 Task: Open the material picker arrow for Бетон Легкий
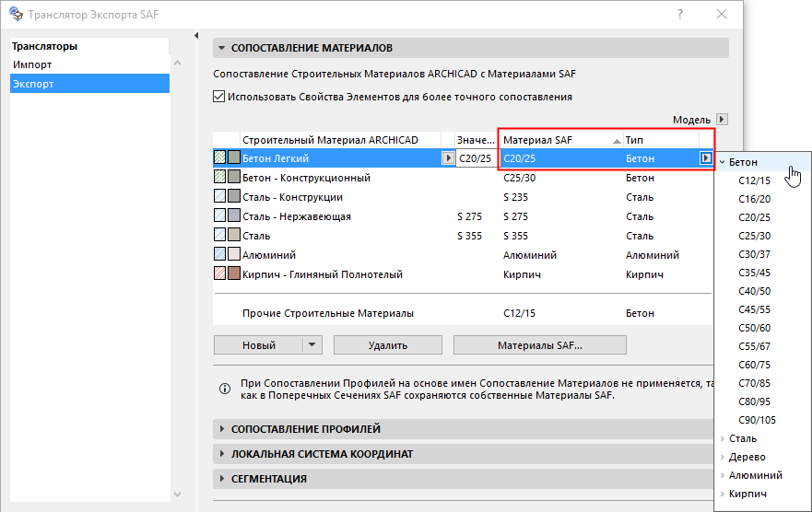tap(449, 158)
